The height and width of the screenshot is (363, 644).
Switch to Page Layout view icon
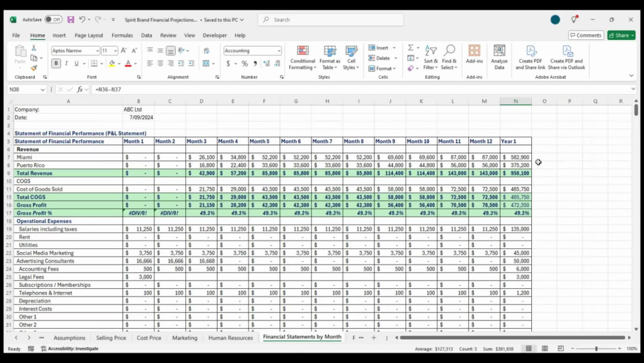click(x=545, y=348)
